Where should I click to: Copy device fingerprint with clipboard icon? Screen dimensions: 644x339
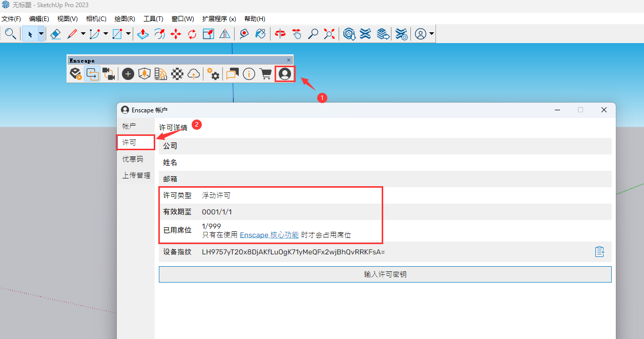click(x=600, y=252)
